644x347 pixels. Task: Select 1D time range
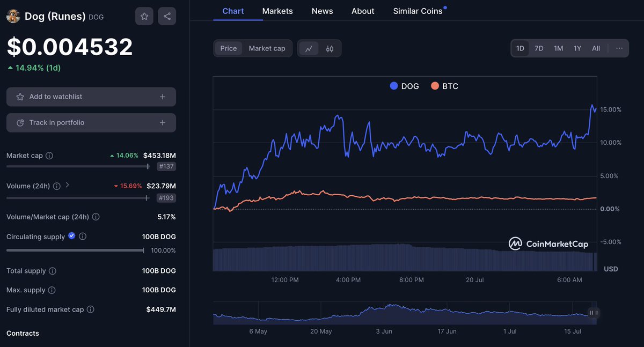point(520,48)
